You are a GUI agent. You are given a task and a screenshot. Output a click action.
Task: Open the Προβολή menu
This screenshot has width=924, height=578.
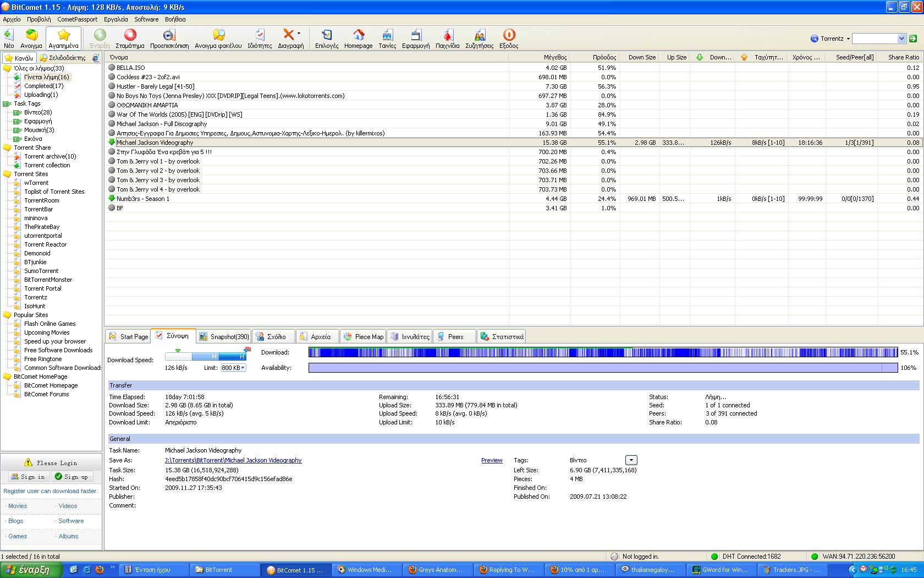point(38,19)
